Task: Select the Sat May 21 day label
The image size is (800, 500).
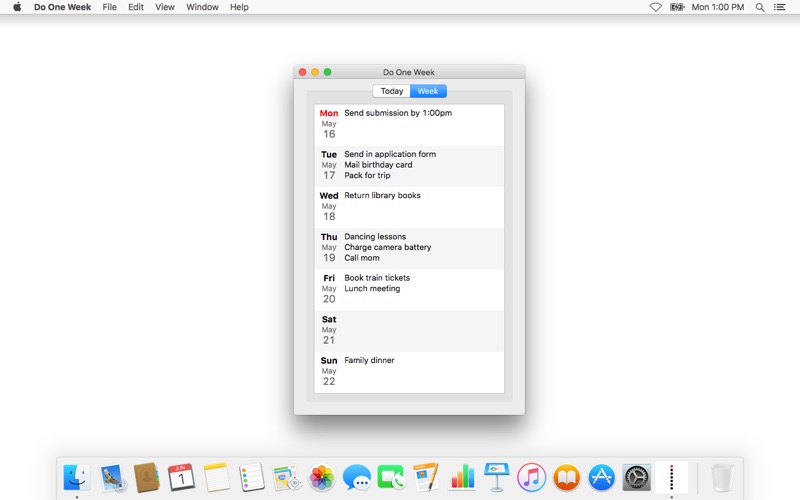Action: [x=329, y=330]
